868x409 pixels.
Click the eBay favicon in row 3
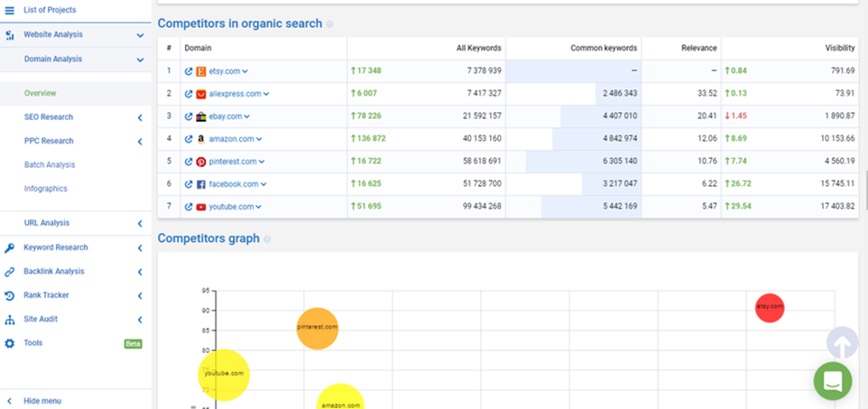201,116
